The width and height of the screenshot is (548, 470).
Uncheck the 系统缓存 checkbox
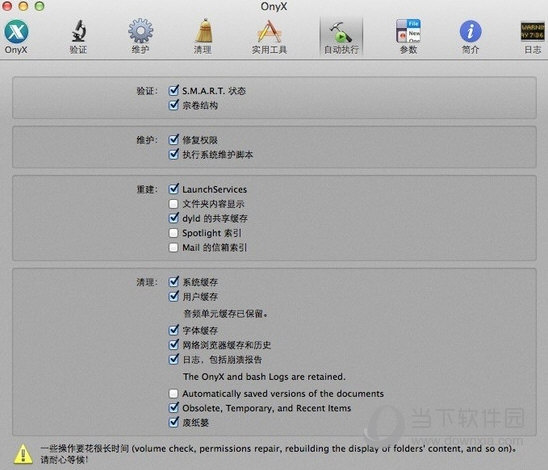click(173, 282)
